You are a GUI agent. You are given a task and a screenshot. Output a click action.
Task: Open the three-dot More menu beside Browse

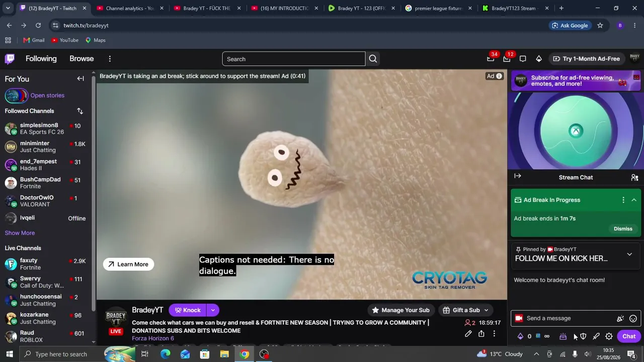click(110, 59)
